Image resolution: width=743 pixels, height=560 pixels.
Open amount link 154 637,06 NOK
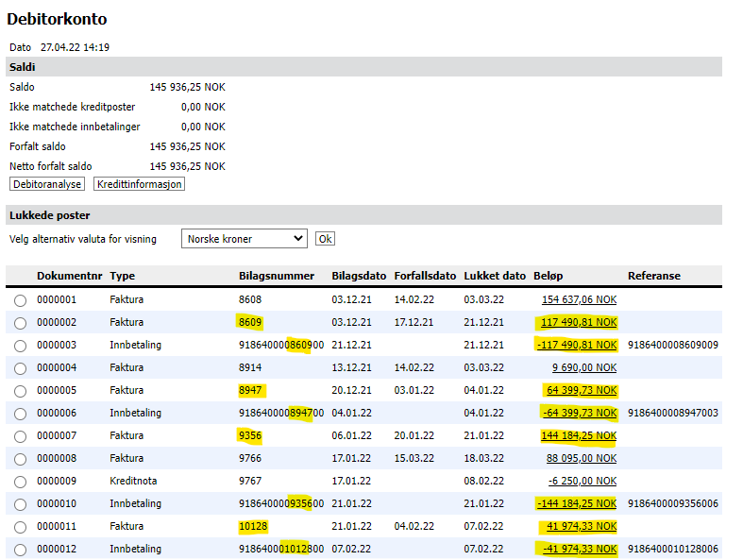click(x=579, y=299)
